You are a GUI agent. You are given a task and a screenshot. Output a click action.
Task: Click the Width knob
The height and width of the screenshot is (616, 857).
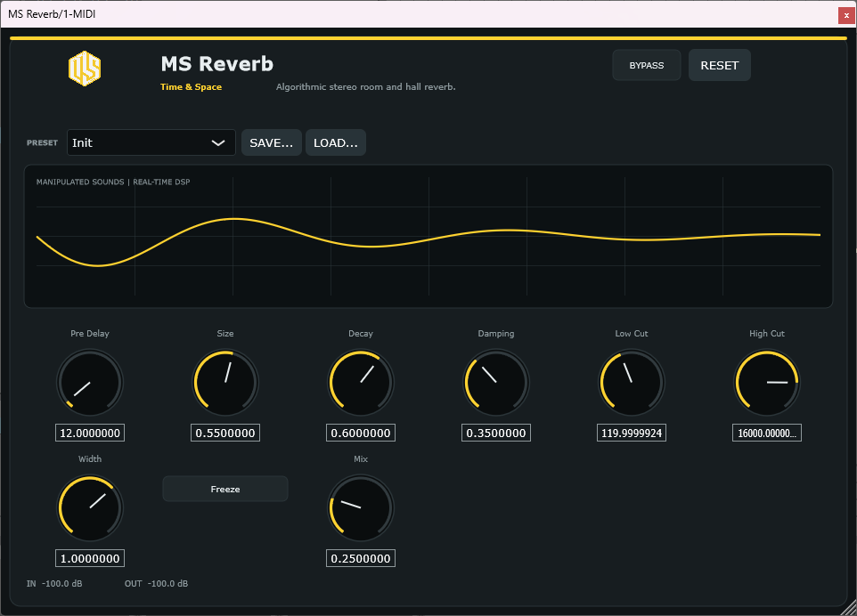point(90,508)
